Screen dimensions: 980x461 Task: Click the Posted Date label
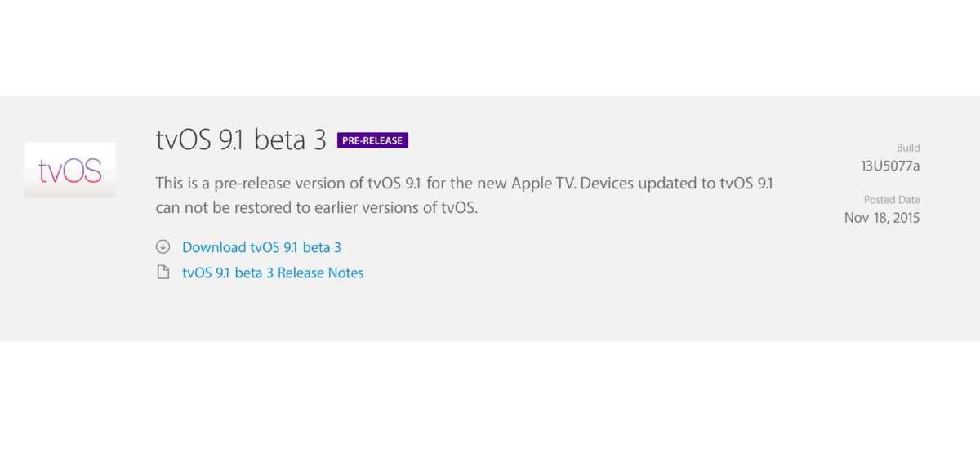click(x=892, y=200)
